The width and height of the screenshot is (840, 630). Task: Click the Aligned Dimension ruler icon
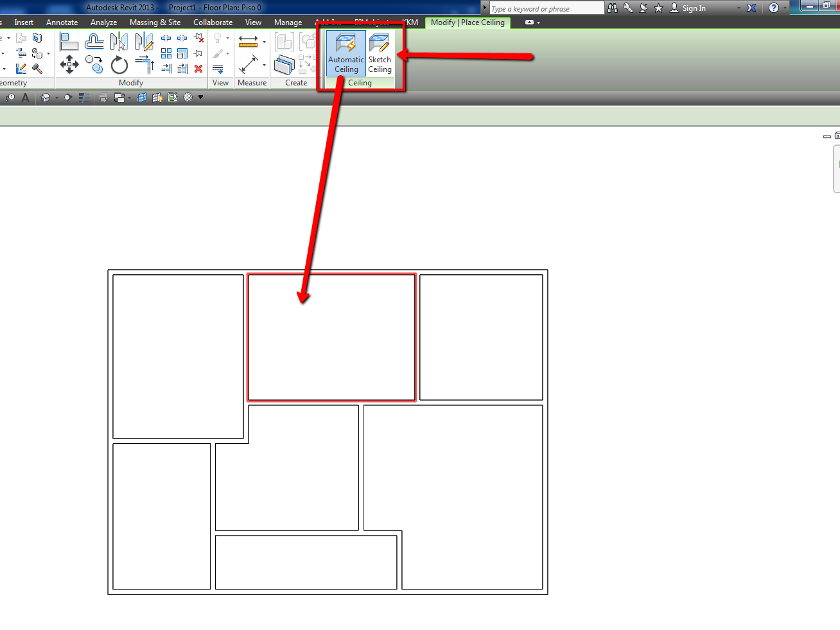(249, 42)
